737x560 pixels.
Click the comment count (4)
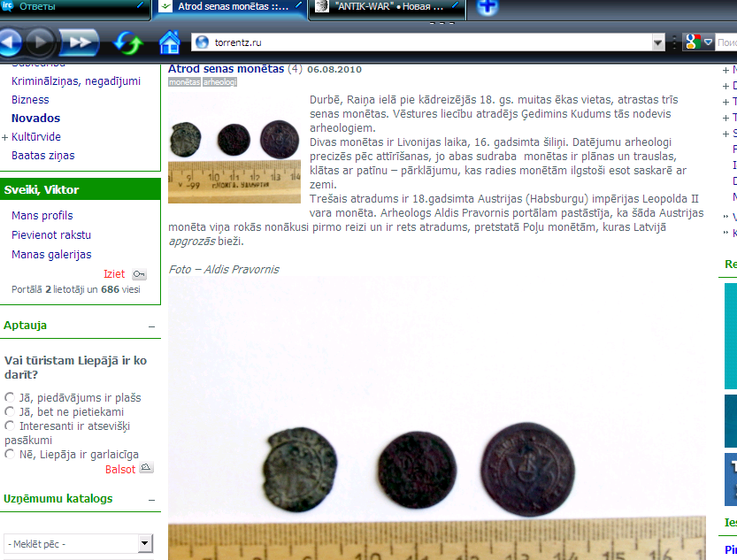coord(296,69)
